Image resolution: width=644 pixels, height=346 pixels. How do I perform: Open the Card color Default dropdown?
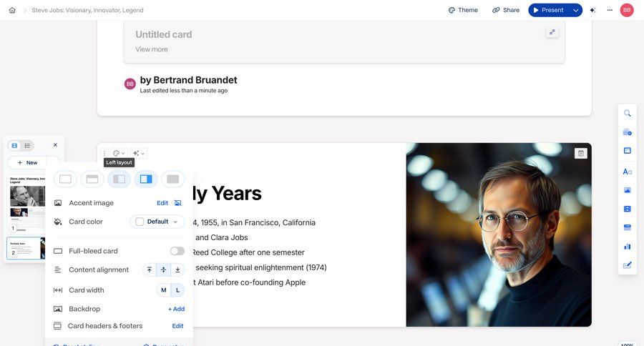(157, 222)
